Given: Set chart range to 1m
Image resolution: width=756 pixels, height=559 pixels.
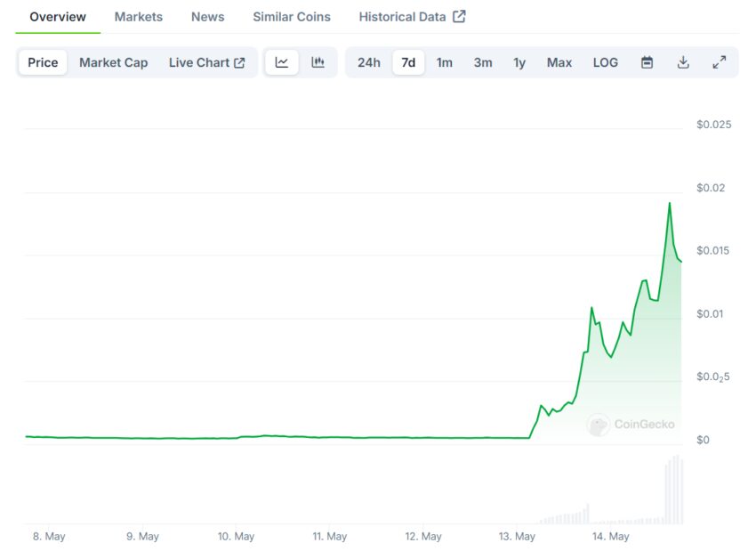Looking at the screenshot, I should [x=444, y=62].
